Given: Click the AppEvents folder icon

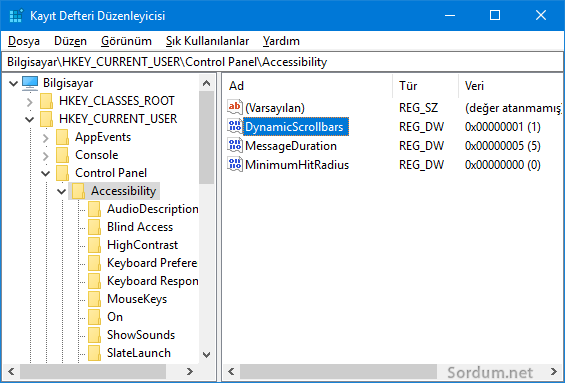Looking at the screenshot, I should pyautogui.click(x=62, y=137).
